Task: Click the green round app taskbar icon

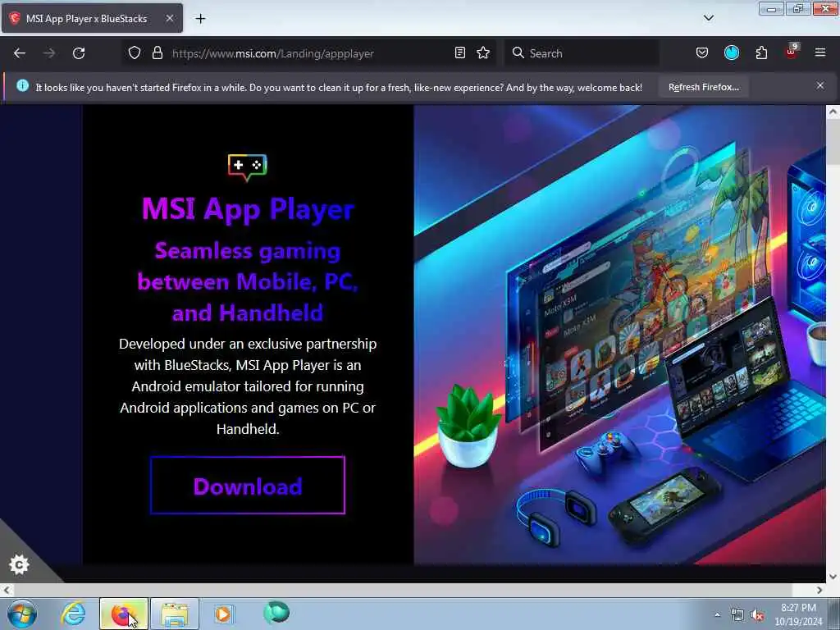Action: 276,612
